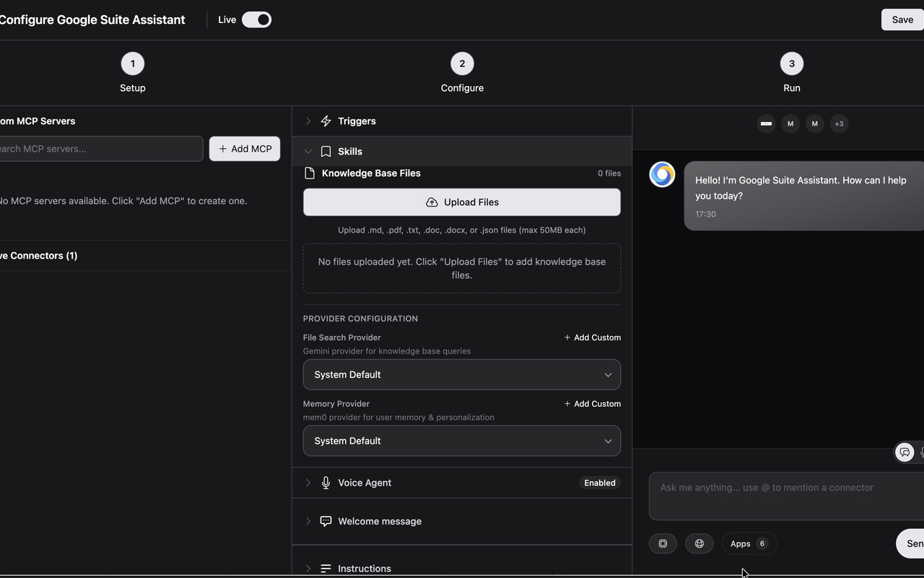Click the Google Suite Assistant avatar
924x578 pixels.
662,174
